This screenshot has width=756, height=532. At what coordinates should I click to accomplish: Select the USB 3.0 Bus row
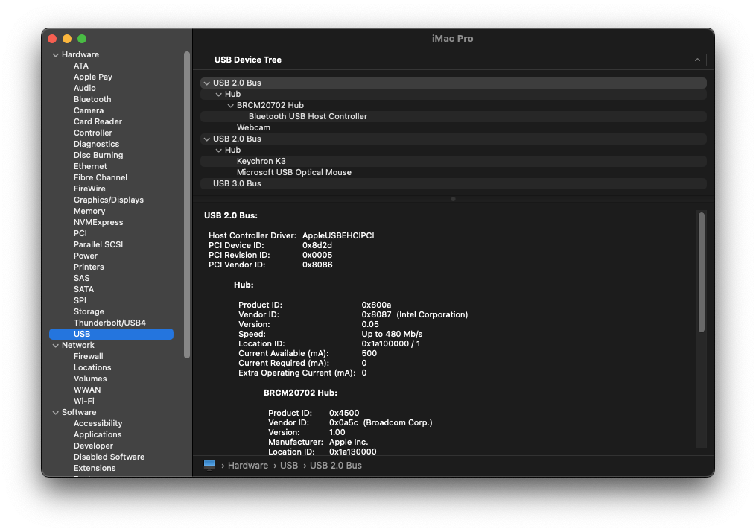point(453,184)
